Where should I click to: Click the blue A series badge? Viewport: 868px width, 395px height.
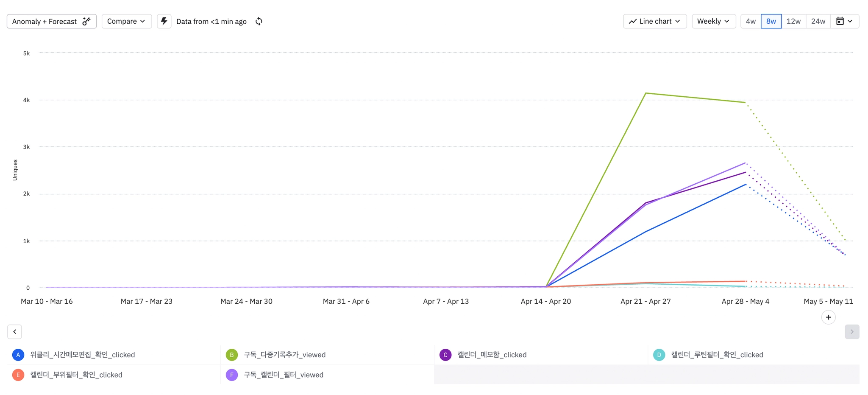pyautogui.click(x=18, y=355)
